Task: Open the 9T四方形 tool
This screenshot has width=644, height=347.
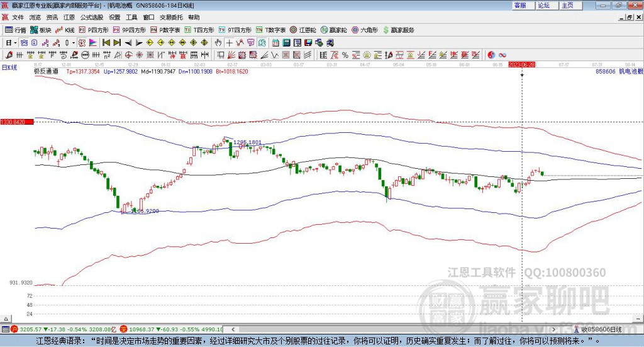Action: point(235,30)
